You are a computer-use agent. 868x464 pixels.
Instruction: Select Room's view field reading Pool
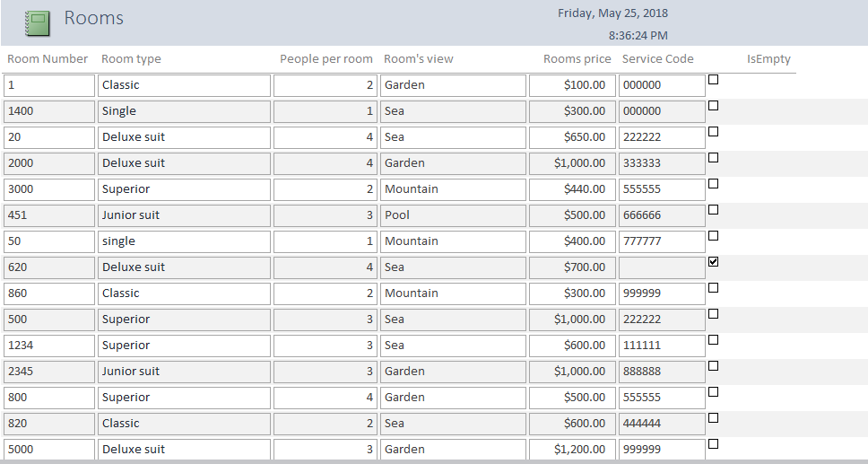[453, 215]
